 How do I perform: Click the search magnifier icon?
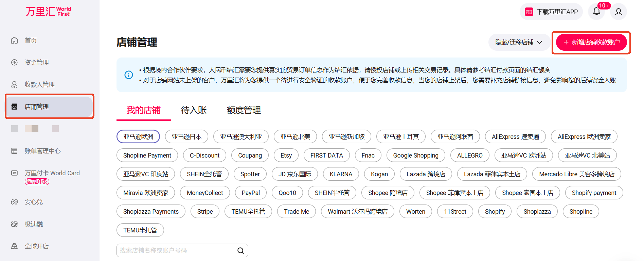tap(240, 250)
